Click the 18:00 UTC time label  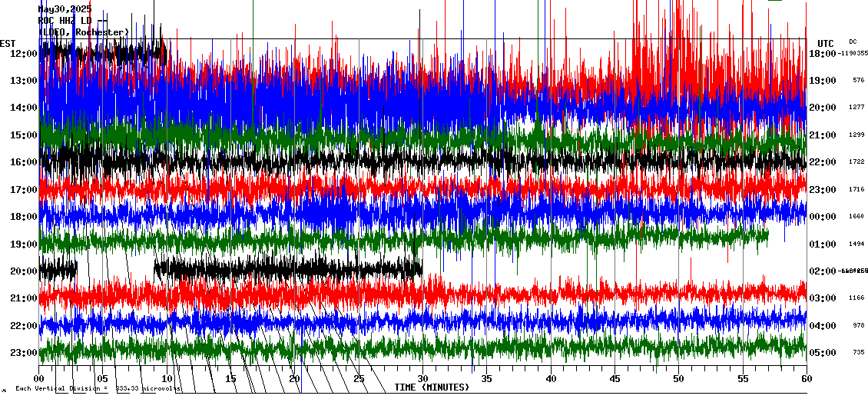[x=823, y=54]
